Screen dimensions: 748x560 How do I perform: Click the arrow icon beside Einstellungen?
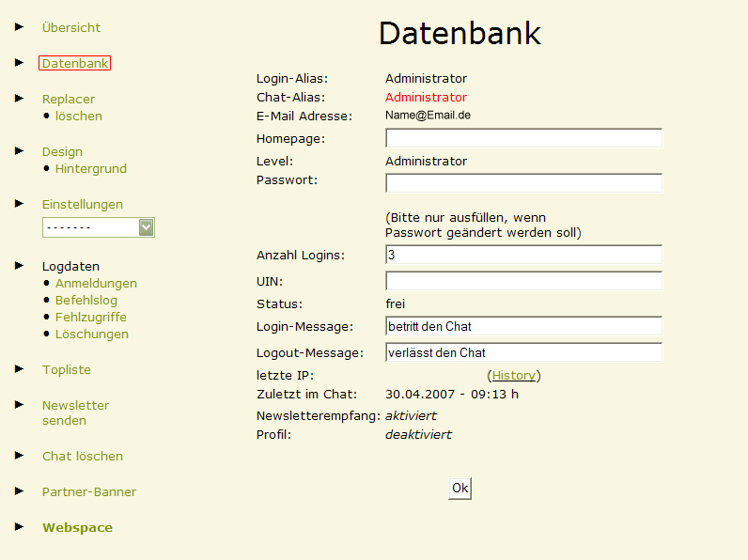click(19, 204)
